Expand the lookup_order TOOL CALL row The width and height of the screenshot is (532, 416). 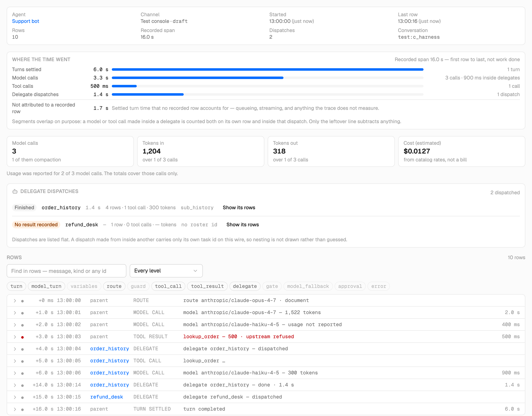click(15, 361)
